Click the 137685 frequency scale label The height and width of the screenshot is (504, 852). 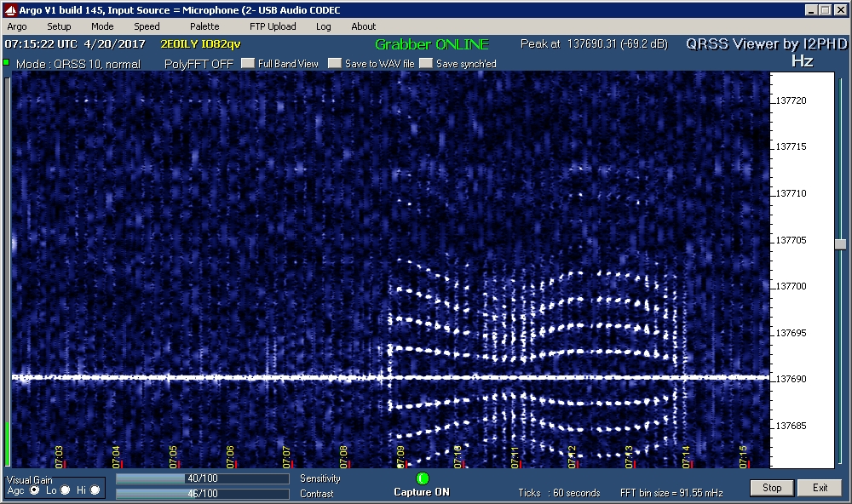point(792,426)
